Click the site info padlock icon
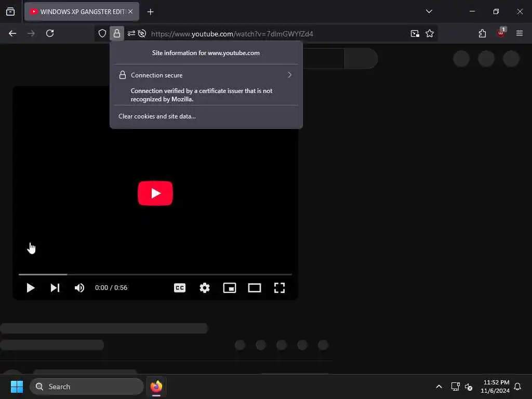532x399 pixels. (117, 33)
